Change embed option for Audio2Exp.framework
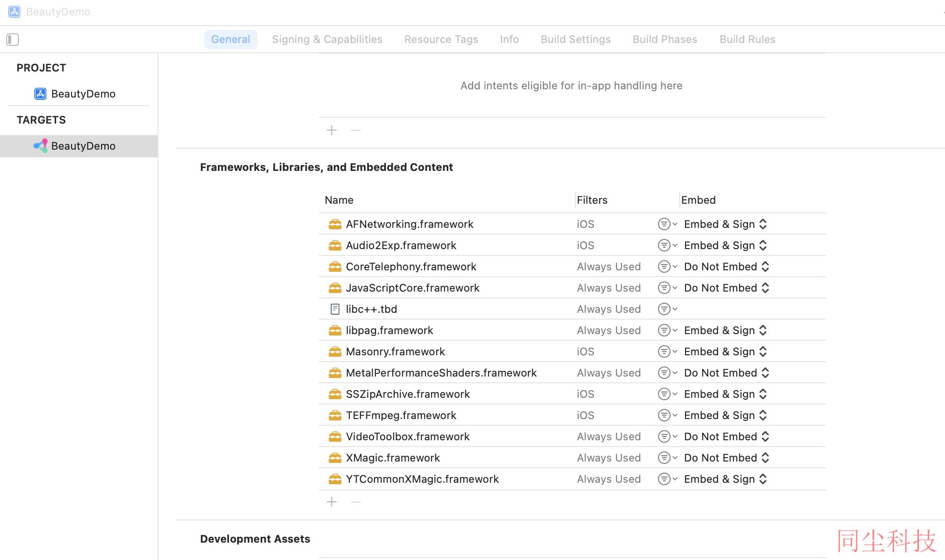The height and width of the screenshot is (560, 945). coord(726,245)
